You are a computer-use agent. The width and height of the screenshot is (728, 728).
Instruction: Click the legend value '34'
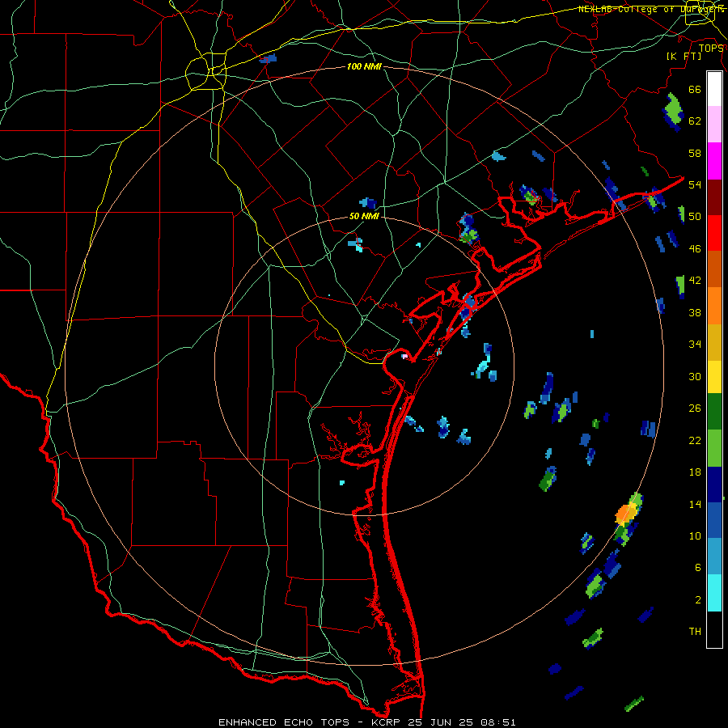(695, 345)
